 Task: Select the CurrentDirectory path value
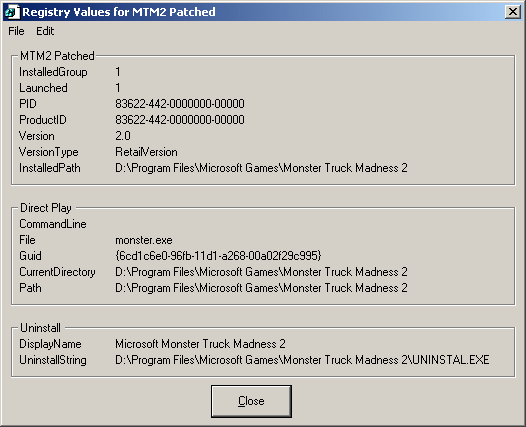[261, 272]
